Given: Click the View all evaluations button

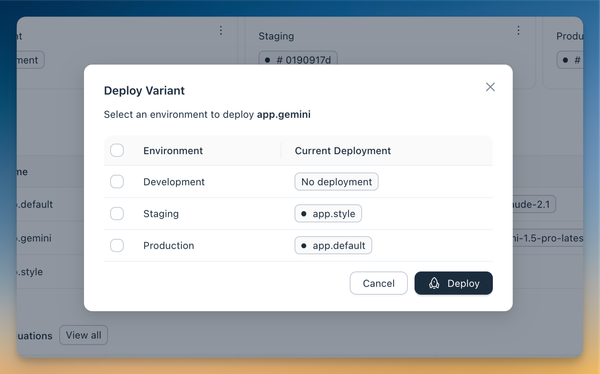Looking at the screenshot, I should pos(83,335).
